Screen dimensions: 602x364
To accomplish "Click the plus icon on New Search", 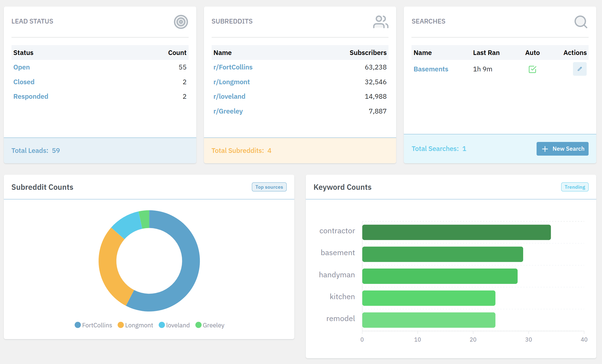I will click(545, 149).
